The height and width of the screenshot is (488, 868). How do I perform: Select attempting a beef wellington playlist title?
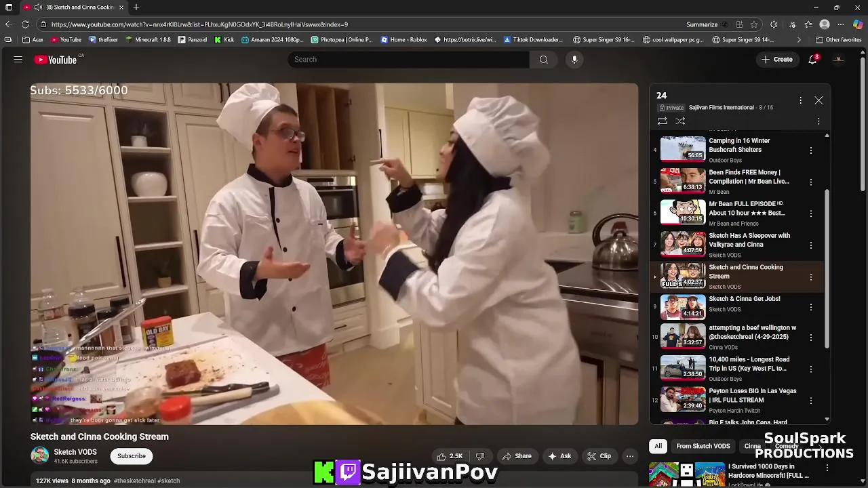(x=752, y=332)
